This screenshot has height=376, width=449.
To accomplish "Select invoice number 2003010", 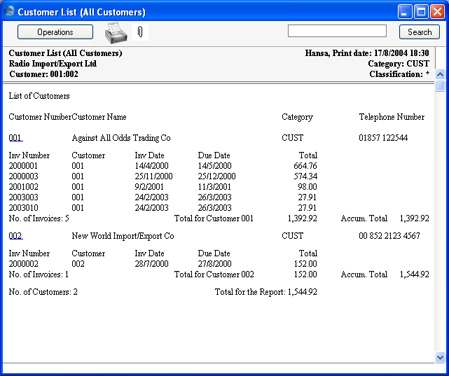I will (x=23, y=208).
